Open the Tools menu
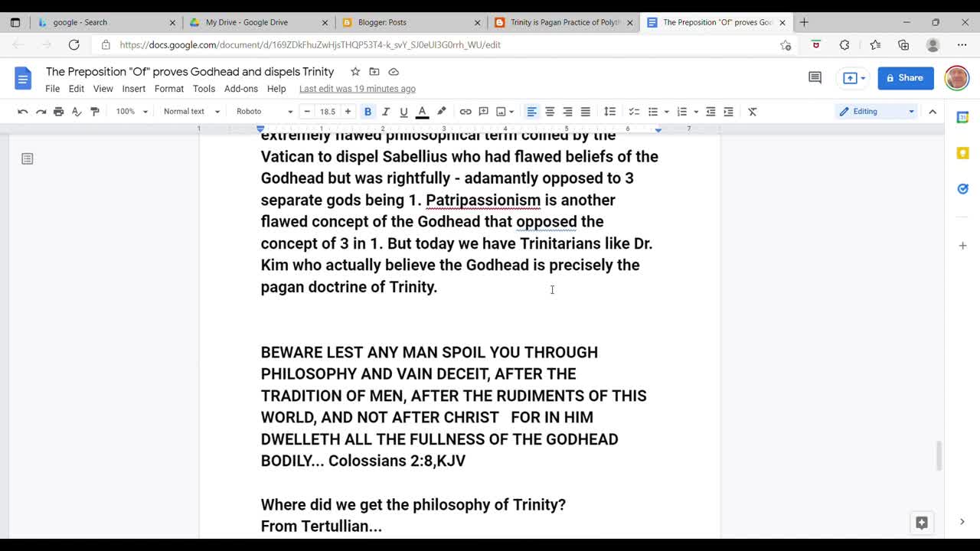The image size is (980, 551). click(204, 89)
